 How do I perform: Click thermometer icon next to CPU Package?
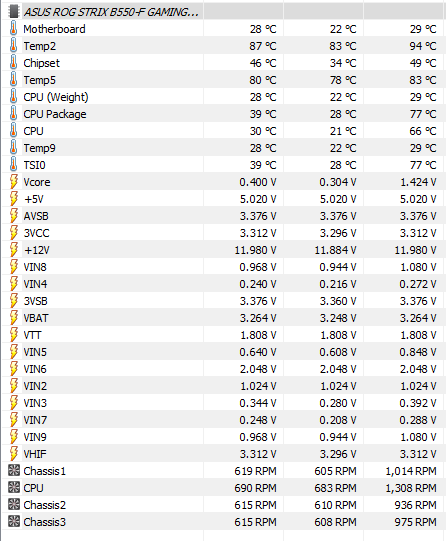click(x=13, y=114)
